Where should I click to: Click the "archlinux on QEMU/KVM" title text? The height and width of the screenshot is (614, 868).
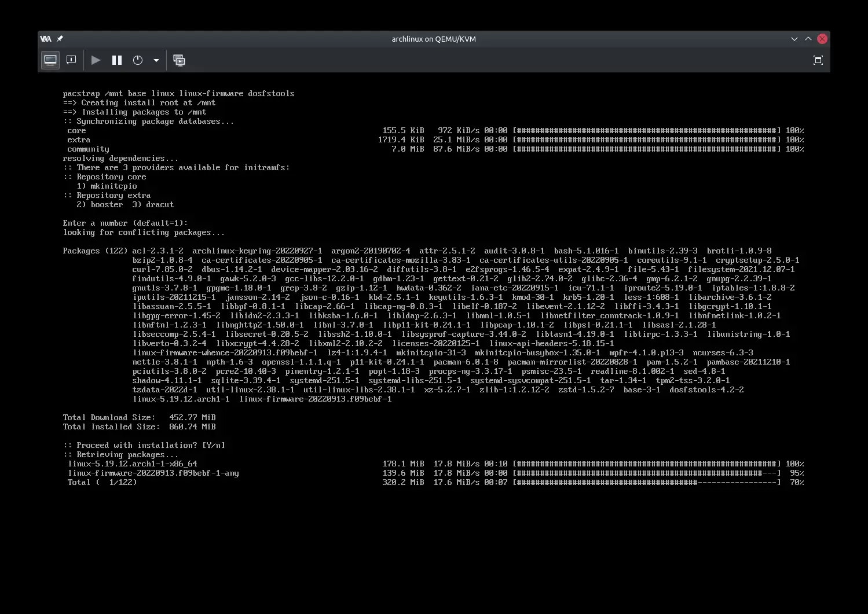point(434,39)
